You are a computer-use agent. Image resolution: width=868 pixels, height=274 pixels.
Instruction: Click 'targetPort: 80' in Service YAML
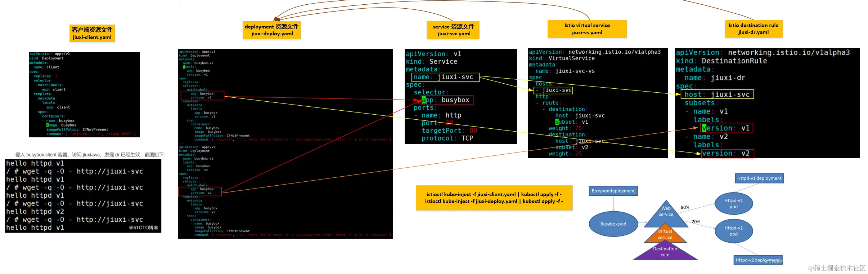coord(450,131)
